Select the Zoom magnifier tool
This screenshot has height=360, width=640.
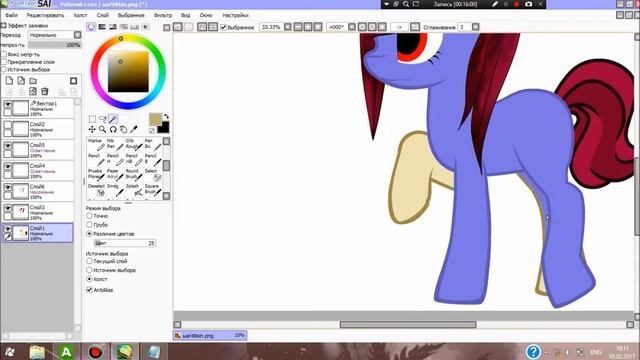pyautogui.click(x=102, y=129)
